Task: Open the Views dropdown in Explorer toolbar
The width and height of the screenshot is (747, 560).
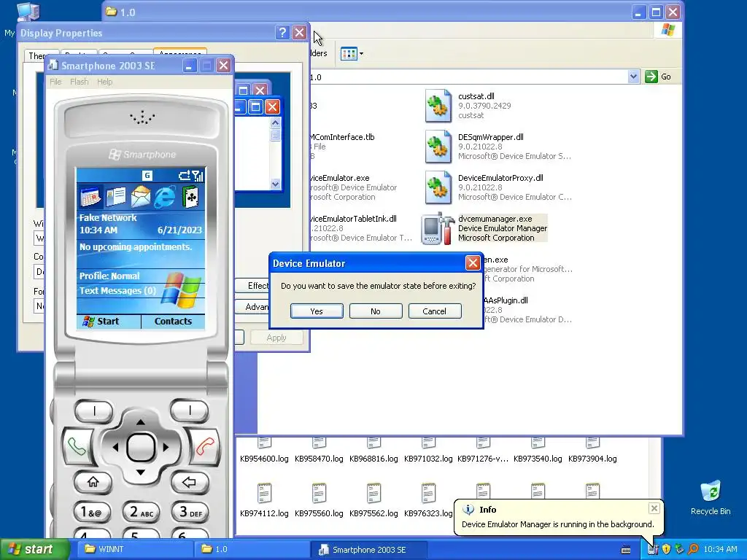Action: coord(352,53)
